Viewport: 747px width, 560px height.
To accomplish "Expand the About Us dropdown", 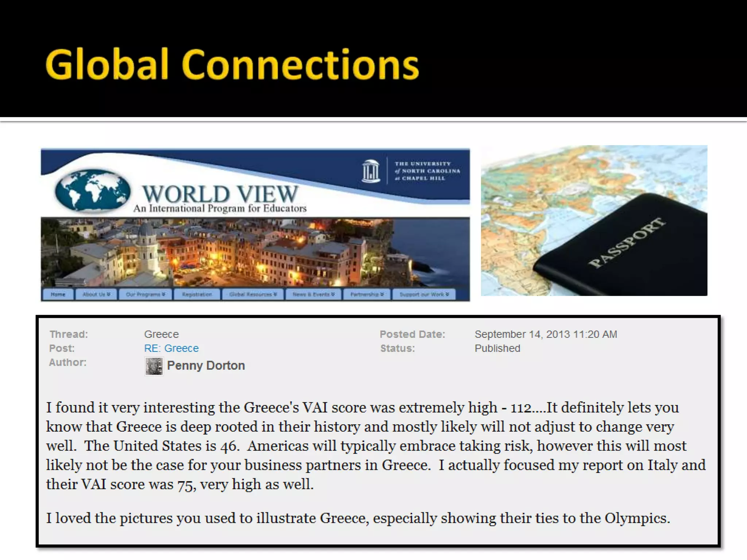I will click(96, 294).
